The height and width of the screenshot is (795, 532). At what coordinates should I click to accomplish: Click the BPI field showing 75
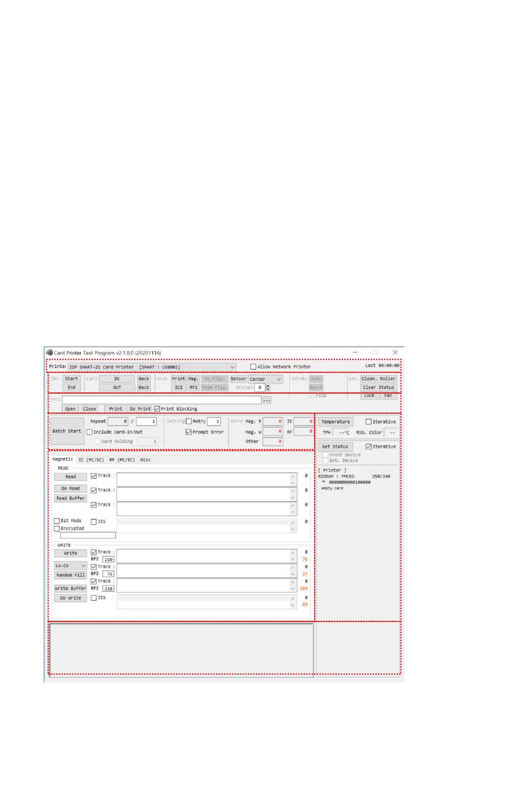(109, 574)
